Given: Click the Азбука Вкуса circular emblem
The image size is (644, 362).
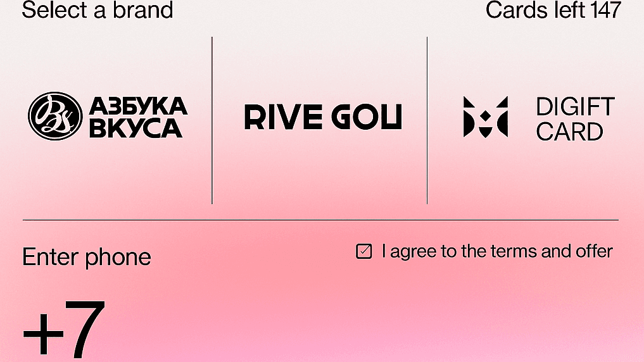Looking at the screenshot, I should [x=55, y=116].
